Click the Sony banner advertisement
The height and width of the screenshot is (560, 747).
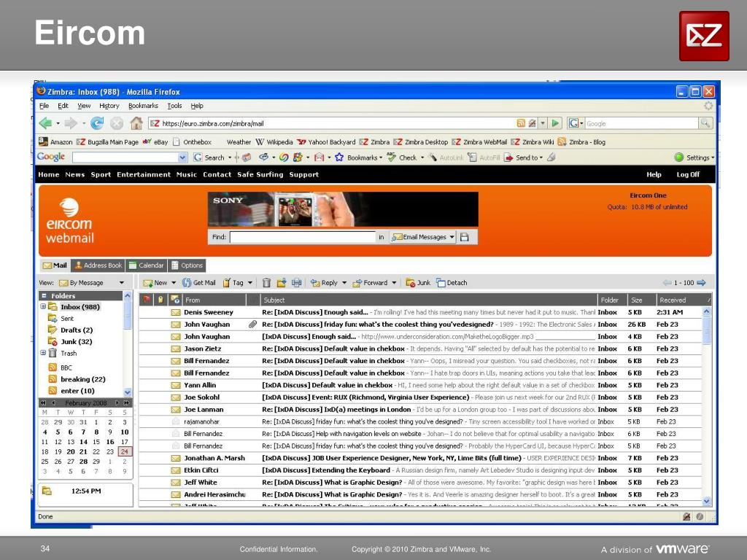coord(343,209)
